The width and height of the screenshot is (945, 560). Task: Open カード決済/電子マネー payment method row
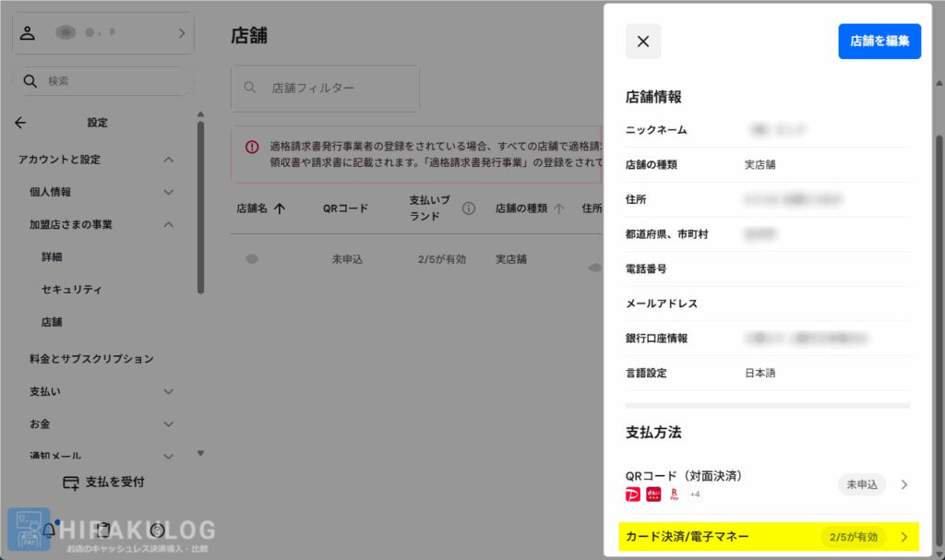tap(768, 537)
